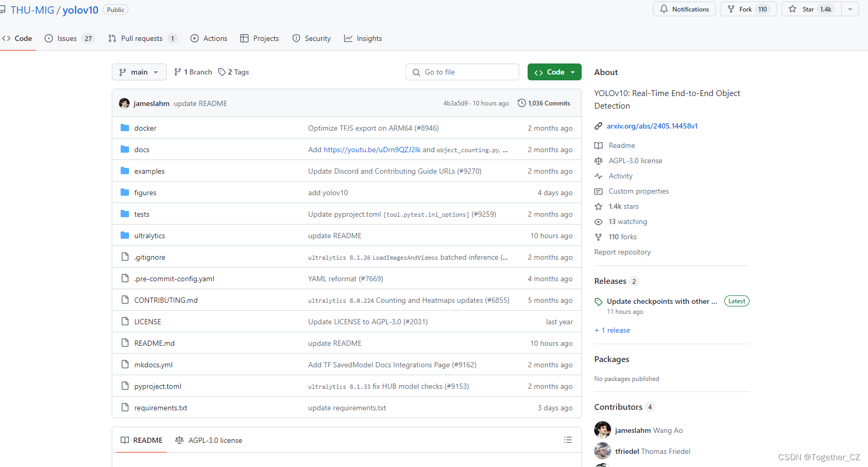The image size is (868, 467).
Task: Click the book icon next to Readme
Action: click(598, 145)
